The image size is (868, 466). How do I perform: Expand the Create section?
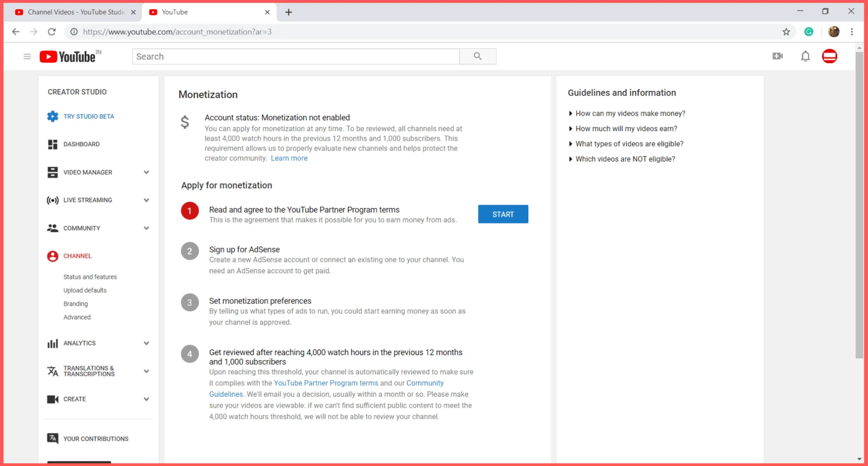pos(146,399)
